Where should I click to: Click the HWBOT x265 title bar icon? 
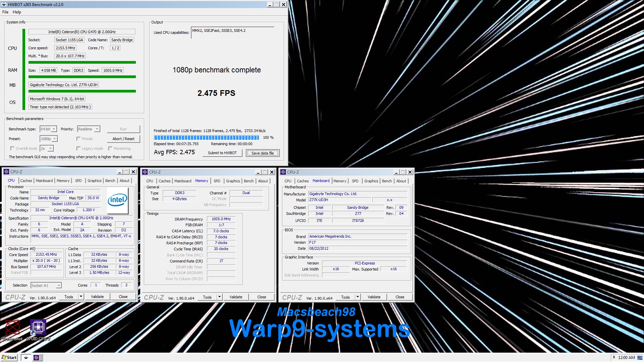[x=4, y=4]
